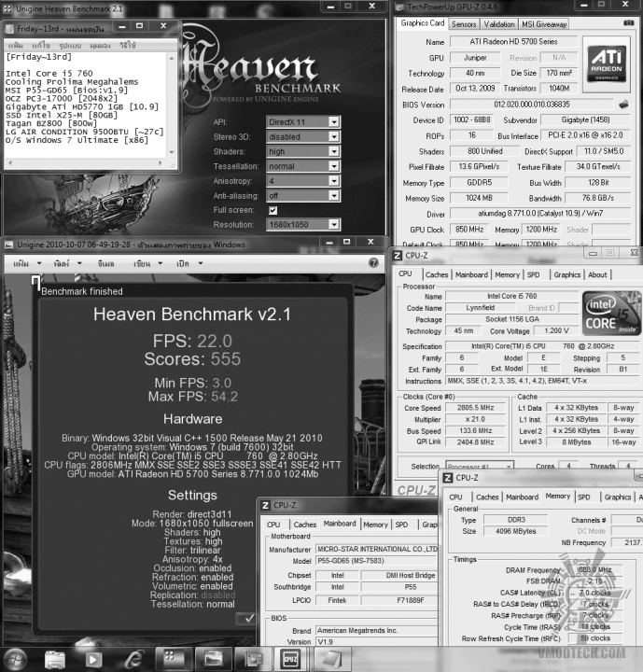This screenshot has height=672, width=643.
Task: Click the BIOS save chip icon in GPU-Z
Action: 623,104
